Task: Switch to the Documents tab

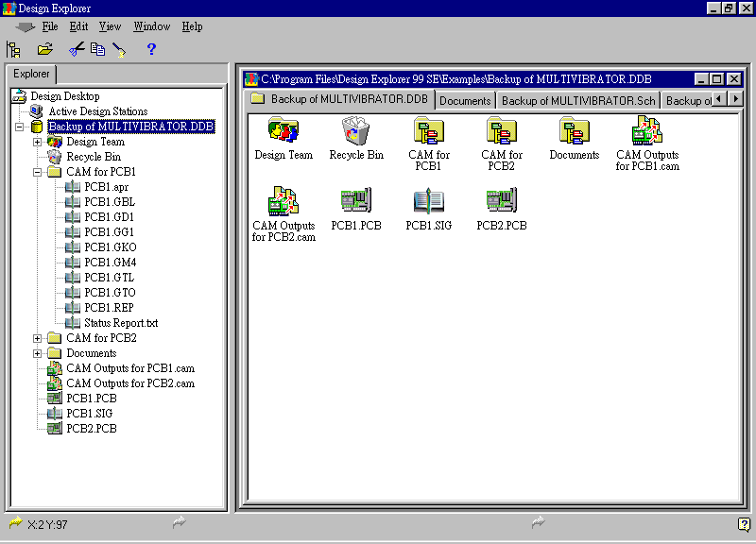Action: click(464, 98)
